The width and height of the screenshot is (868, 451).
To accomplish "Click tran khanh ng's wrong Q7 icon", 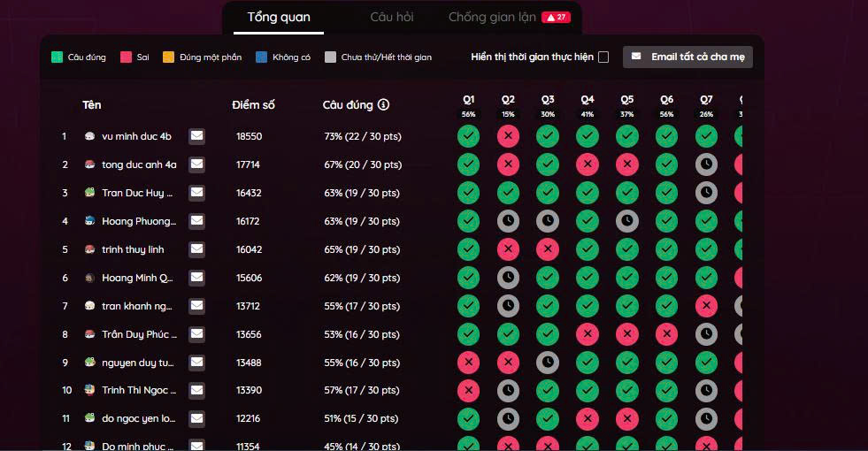I will pos(705,306).
